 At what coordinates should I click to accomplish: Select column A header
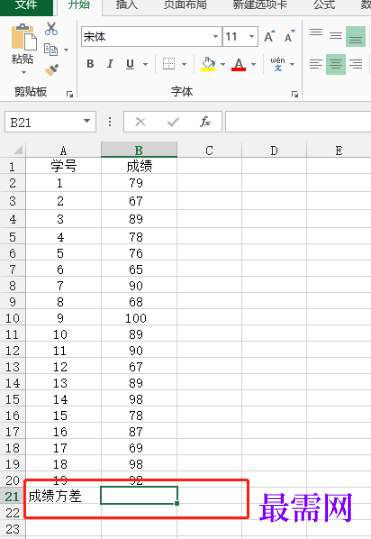coord(63,151)
